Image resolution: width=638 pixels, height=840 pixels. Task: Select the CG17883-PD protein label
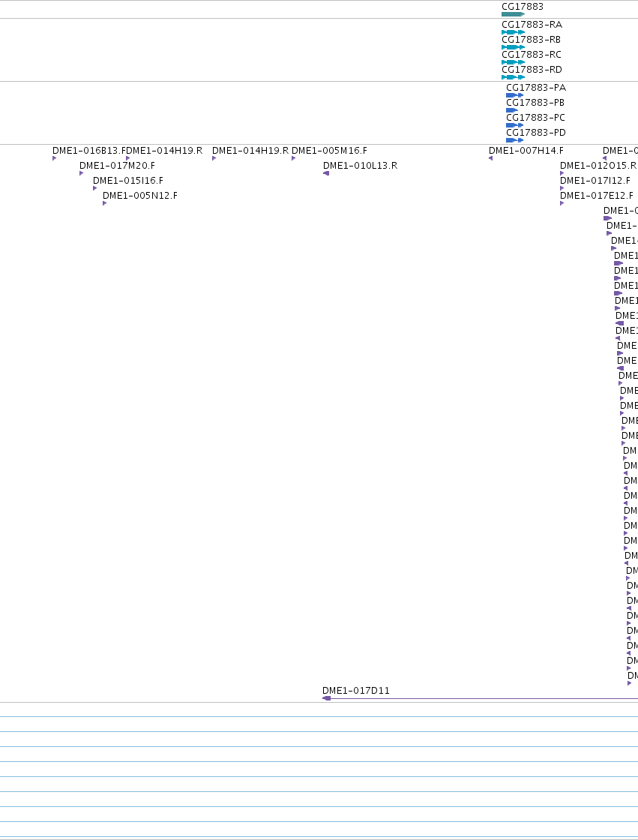pyautogui.click(x=536, y=133)
